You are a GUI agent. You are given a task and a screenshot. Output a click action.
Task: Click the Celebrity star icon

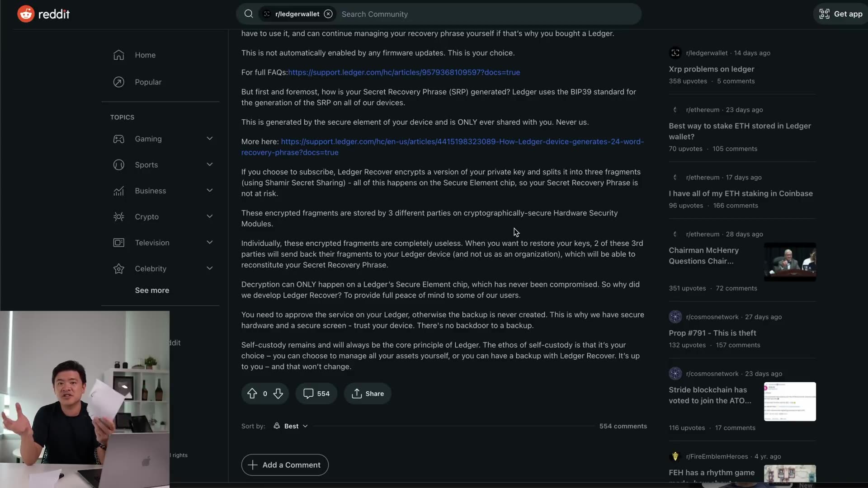point(118,268)
